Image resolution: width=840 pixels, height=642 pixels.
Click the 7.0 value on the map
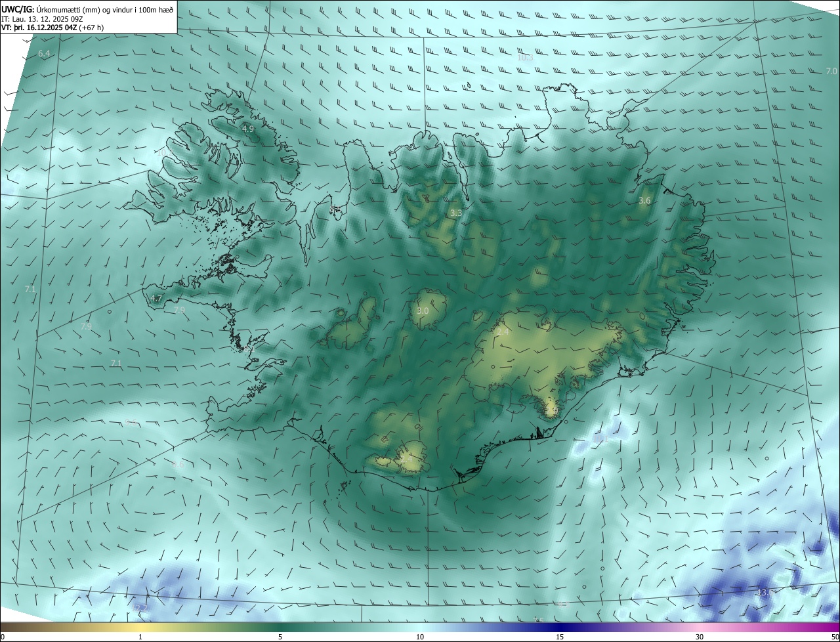tap(831, 71)
